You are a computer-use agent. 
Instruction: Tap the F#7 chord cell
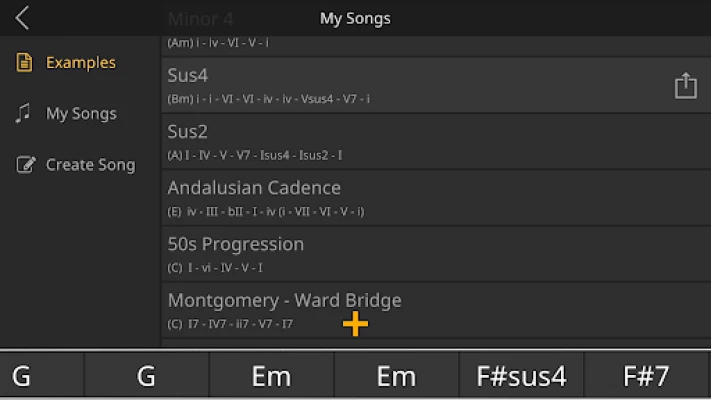[648, 376]
